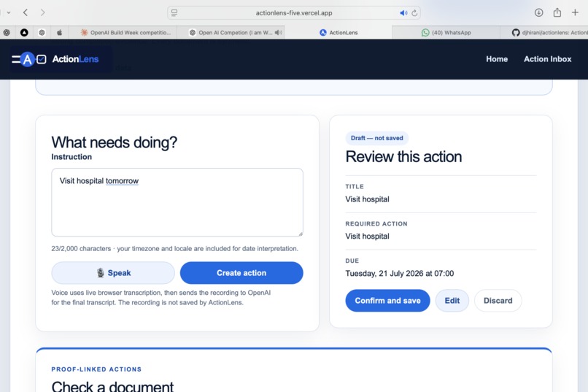The height and width of the screenshot is (392, 588).
Task: Click the page settings icon in address bar
Action: pos(174,12)
